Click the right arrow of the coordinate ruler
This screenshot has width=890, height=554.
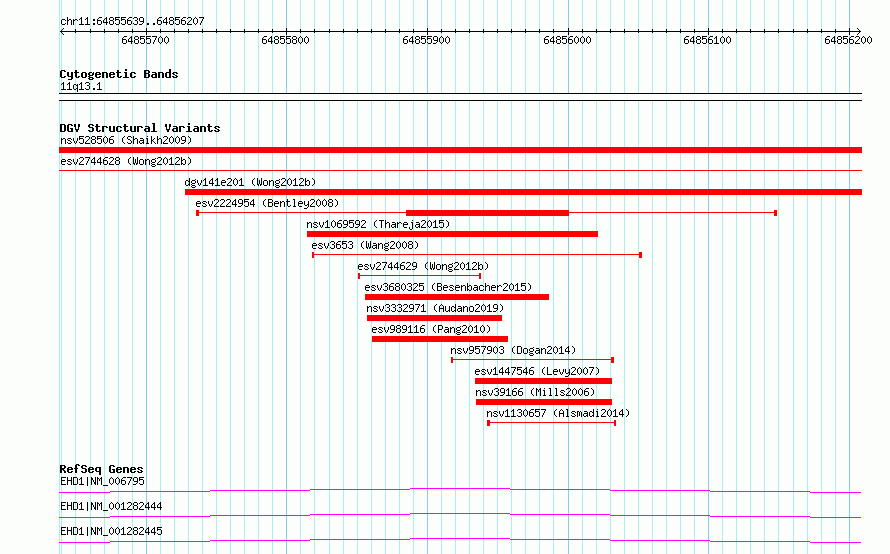(x=859, y=31)
